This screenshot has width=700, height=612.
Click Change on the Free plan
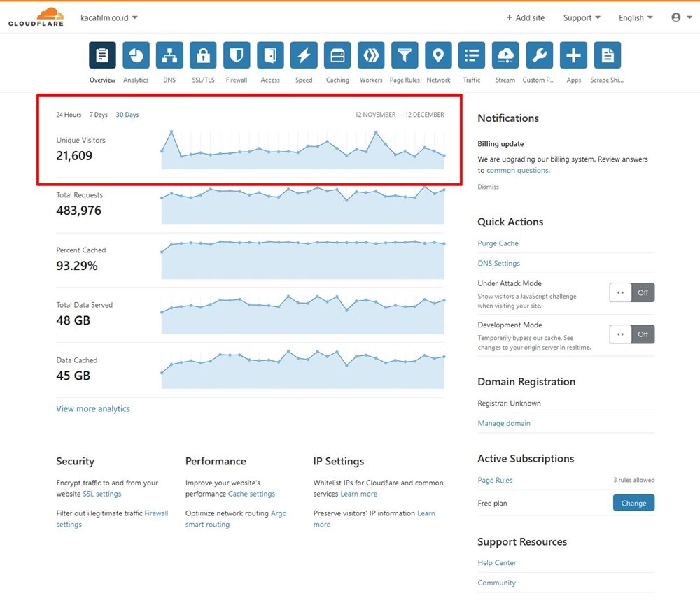pos(633,503)
